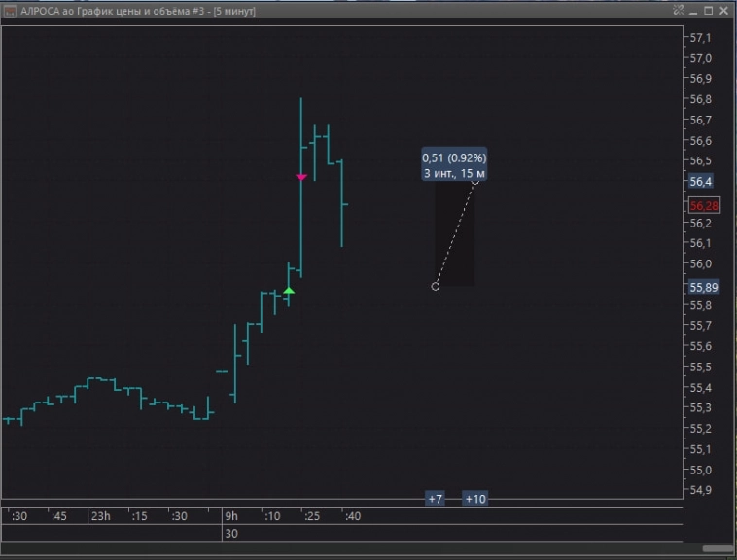Click the 9h mark on time axis
The height and width of the screenshot is (560, 737).
pos(230,516)
